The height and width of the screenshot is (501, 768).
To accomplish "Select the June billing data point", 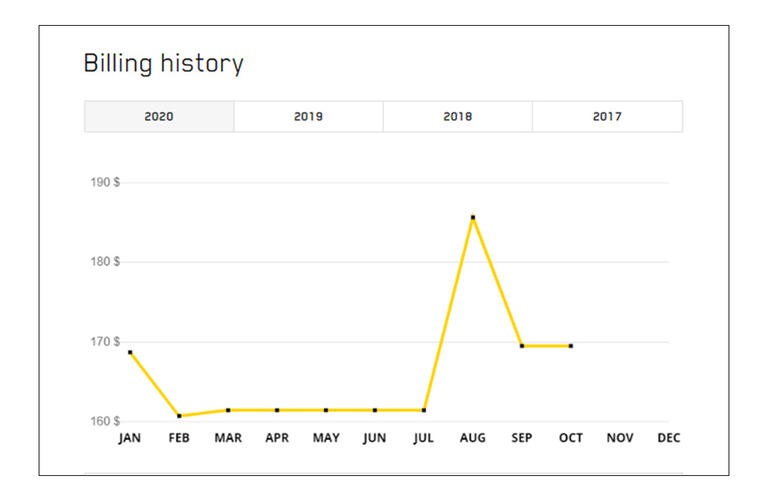I will click(375, 410).
